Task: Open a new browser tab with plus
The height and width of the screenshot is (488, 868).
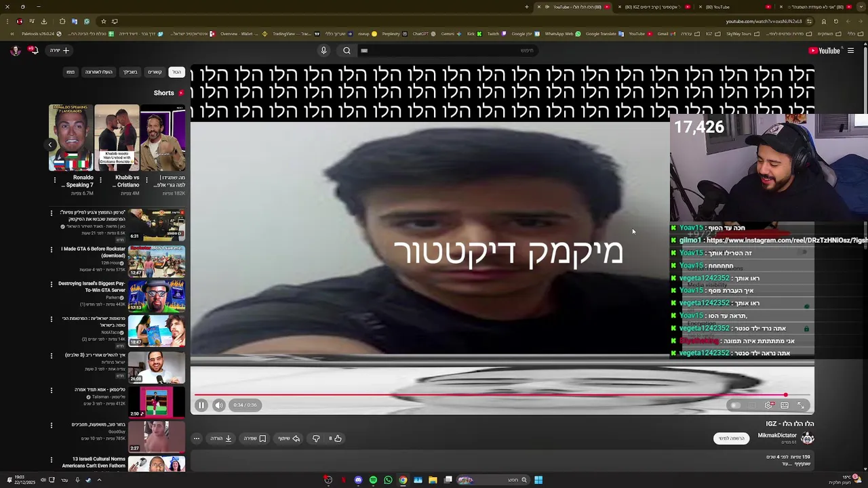Action: click(x=527, y=7)
